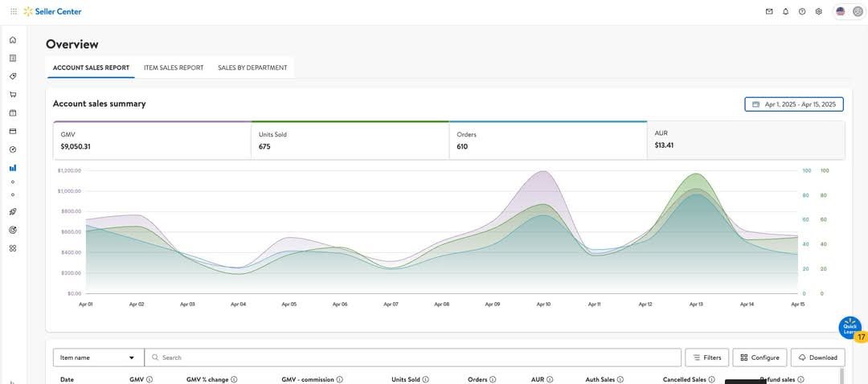Open the settings gear icon
The height and width of the screenshot is (384, 868).
[819, 11]
